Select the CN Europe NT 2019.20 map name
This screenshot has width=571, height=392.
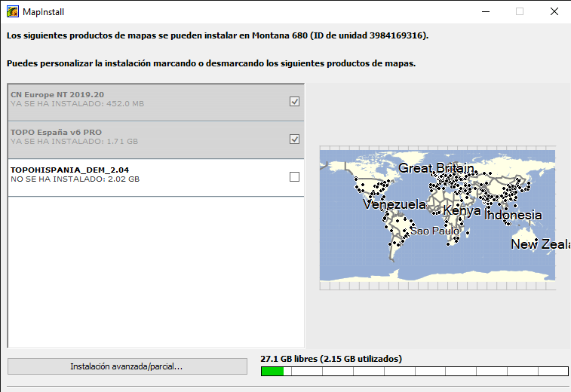[57, 95]
